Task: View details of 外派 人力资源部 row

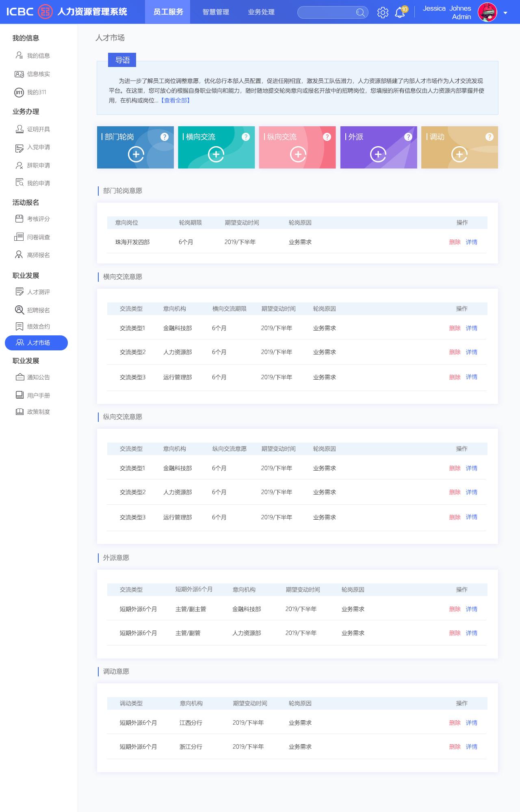Action: (472, 633)
